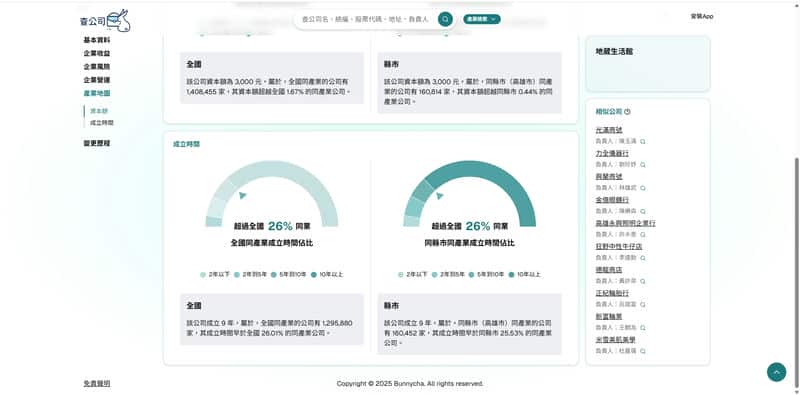
Task: Click 全國同產業成立時間佔比 chart title
Action: pyautogui.click(x=271, y=243)
